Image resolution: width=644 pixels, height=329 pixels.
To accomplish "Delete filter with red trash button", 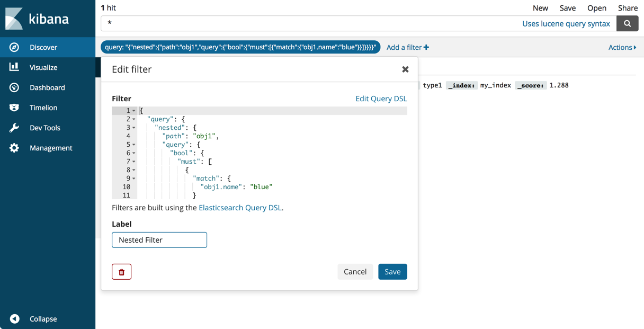I will tap(121, 272).
